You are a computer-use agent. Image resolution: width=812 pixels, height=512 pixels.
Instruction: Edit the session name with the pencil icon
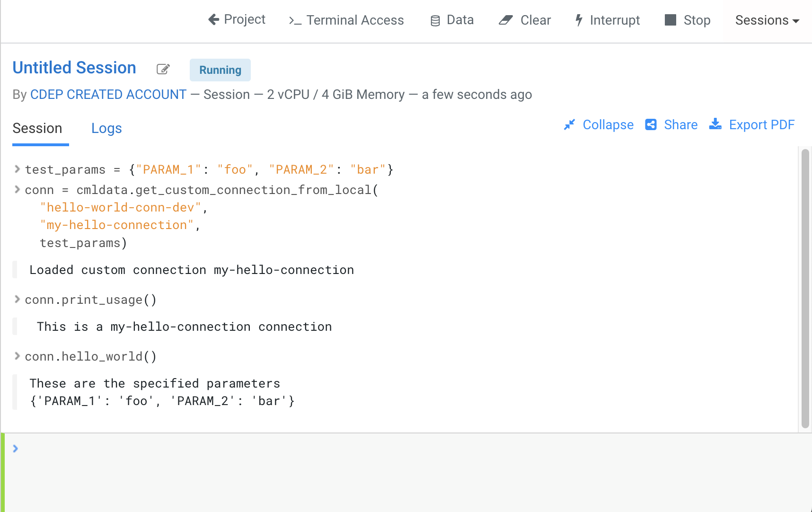coord(163,69)
